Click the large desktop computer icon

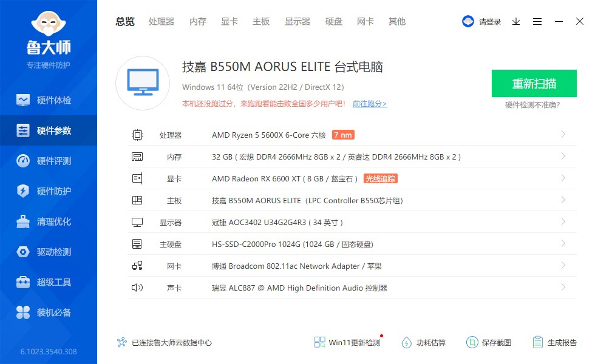(143, 83)
